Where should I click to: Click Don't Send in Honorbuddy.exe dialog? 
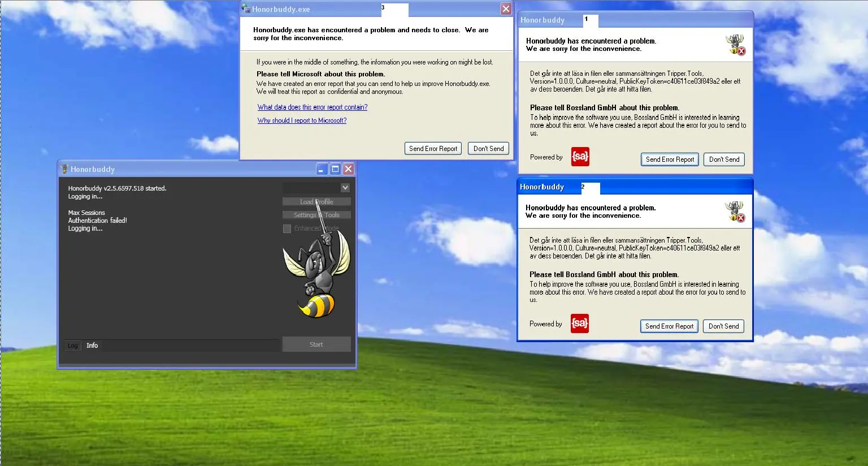(488, 149)
